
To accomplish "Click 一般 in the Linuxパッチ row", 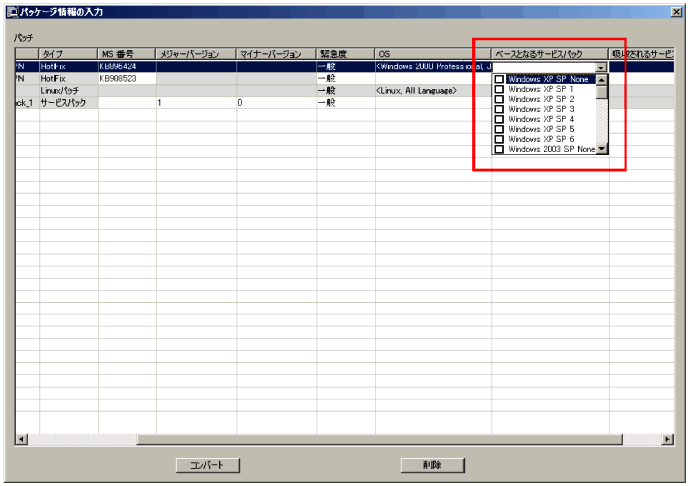I will [x=346, y=91].
